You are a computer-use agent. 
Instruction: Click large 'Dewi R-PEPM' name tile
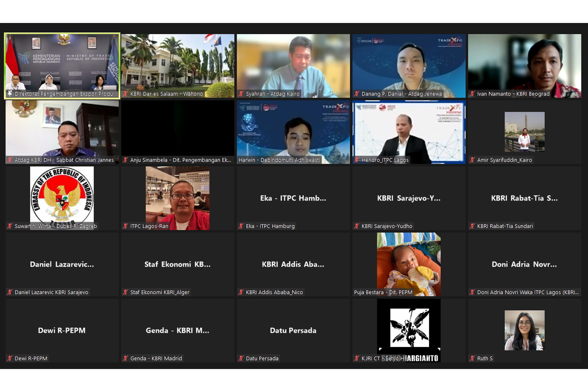[62, 330]
